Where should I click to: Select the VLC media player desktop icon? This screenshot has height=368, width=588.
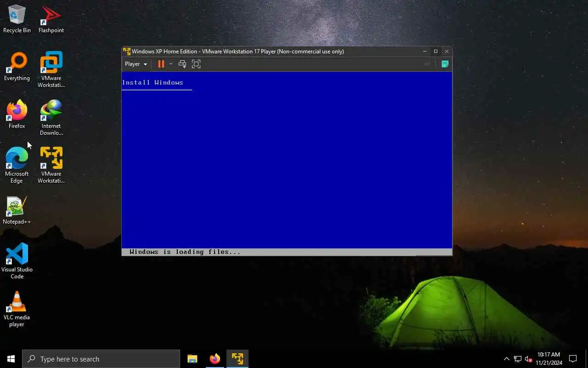pos(17,309)
